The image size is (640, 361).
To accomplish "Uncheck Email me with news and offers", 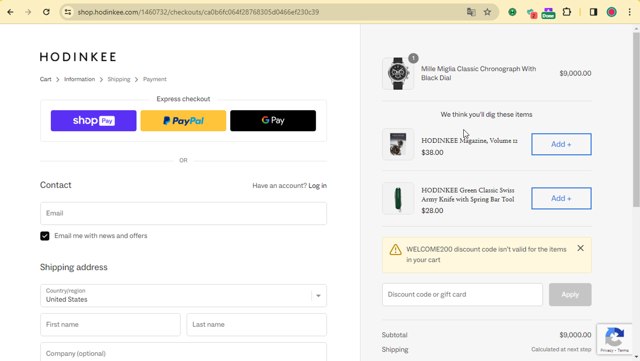I will point(44,236).
